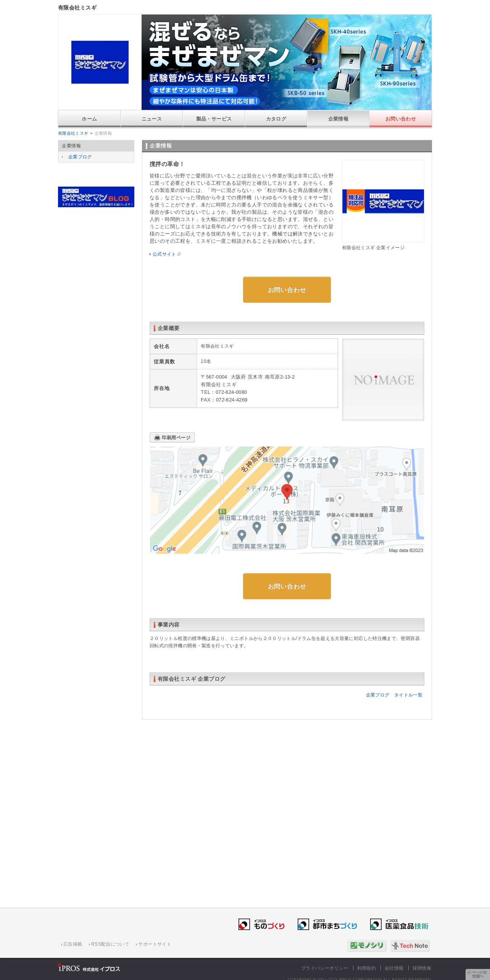
Task: Open the red お問い合わせ navigation tab
Action: pyautogui.click(x=400, y=119)
